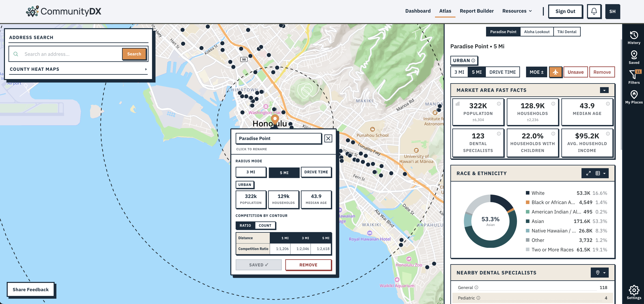This screenshot has height=304, width=644.
Task: Show info for Population fast fact
Action: [x=499, y=104]
